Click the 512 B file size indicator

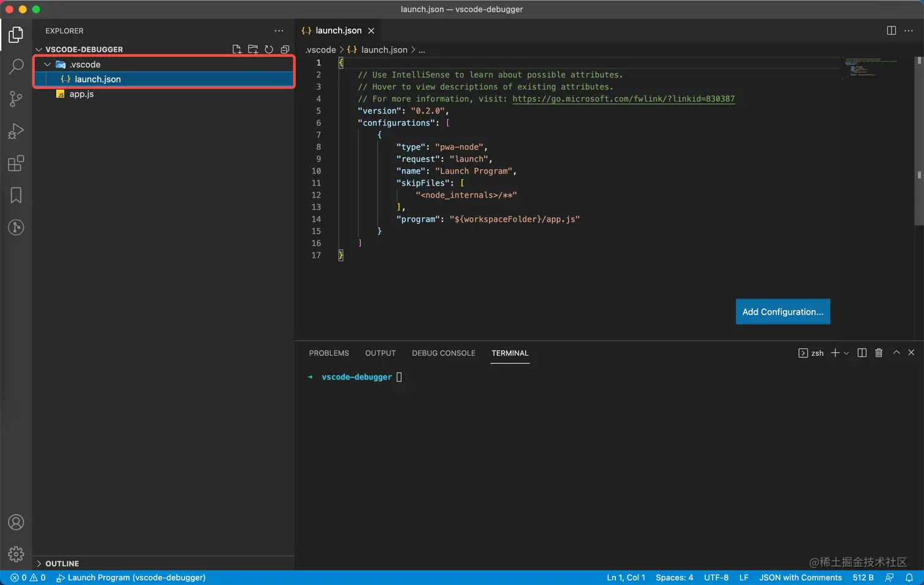point(863,578)
